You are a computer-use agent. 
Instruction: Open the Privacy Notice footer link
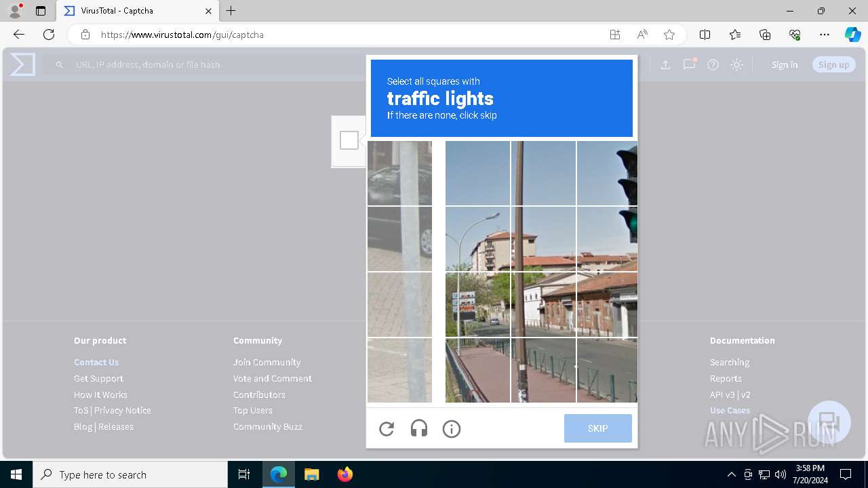point(123,410)
